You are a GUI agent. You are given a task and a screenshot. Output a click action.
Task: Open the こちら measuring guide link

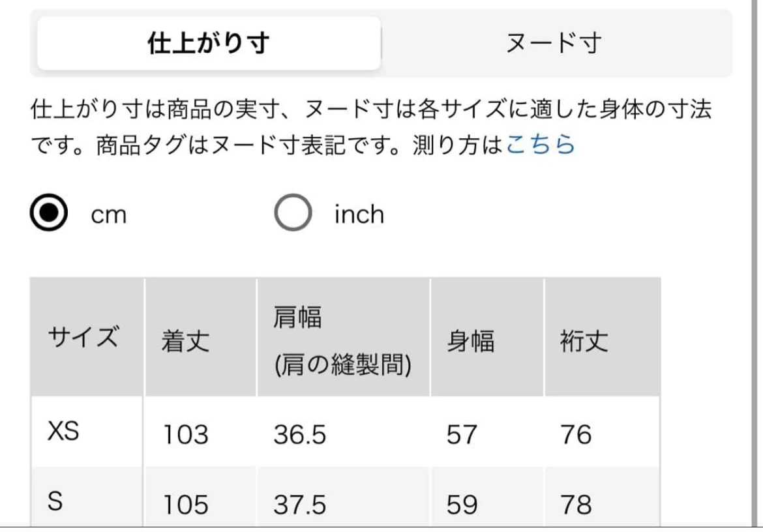pos(541,145)
